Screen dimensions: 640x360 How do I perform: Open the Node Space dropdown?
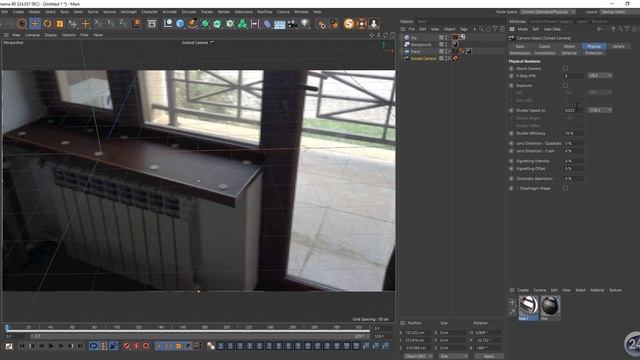[x=548, y=12]
